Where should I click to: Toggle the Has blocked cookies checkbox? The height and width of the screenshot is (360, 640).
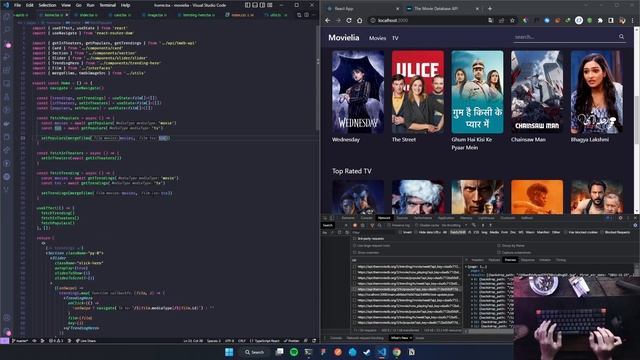pos(566,232)
